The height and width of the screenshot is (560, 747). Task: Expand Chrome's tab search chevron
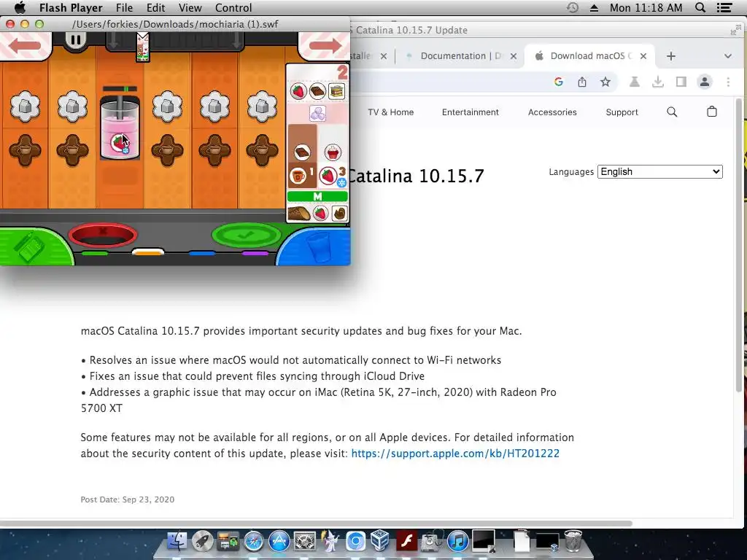click(727, 56)
